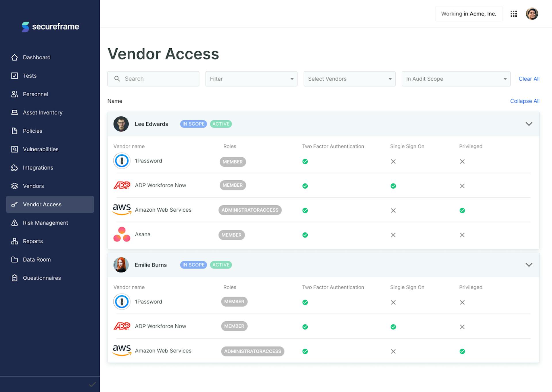Viewport: 552px width, 392px height.
Task: Open the Dashboard from the sidebar
Action: tap(37, 57)
